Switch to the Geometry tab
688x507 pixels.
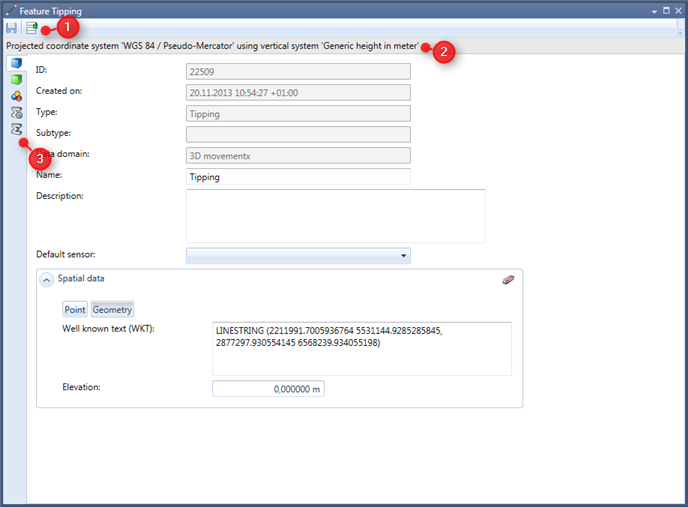112,310
